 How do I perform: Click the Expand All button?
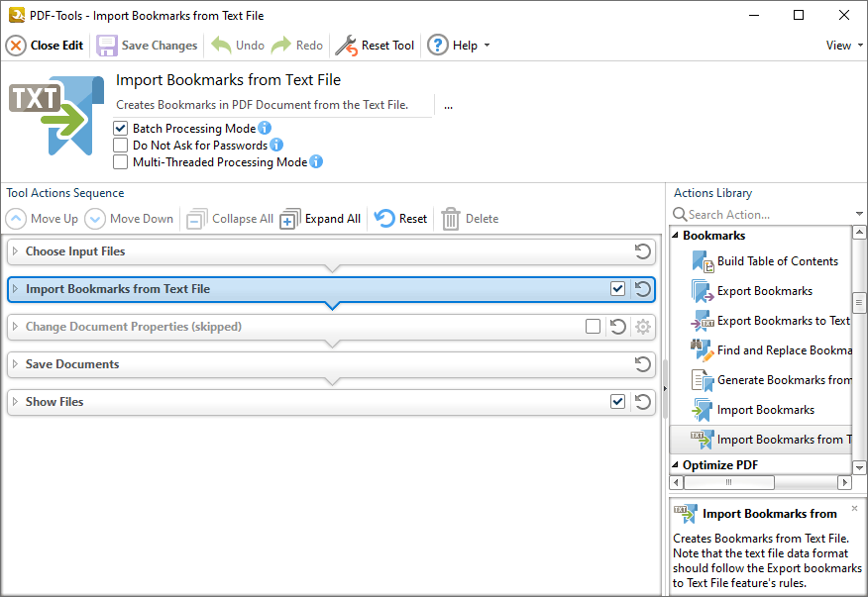[319, 218]
